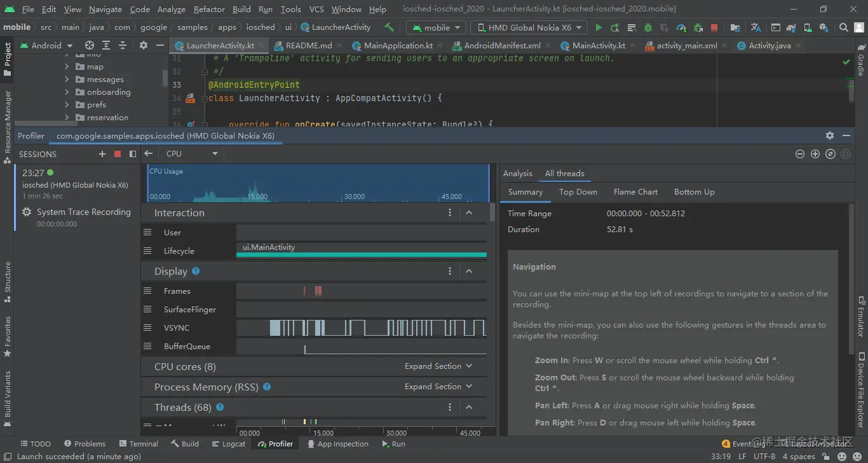Screen dimensions: 868x463
Task: Hide the Profiler tool window
Action: [846, 135]
